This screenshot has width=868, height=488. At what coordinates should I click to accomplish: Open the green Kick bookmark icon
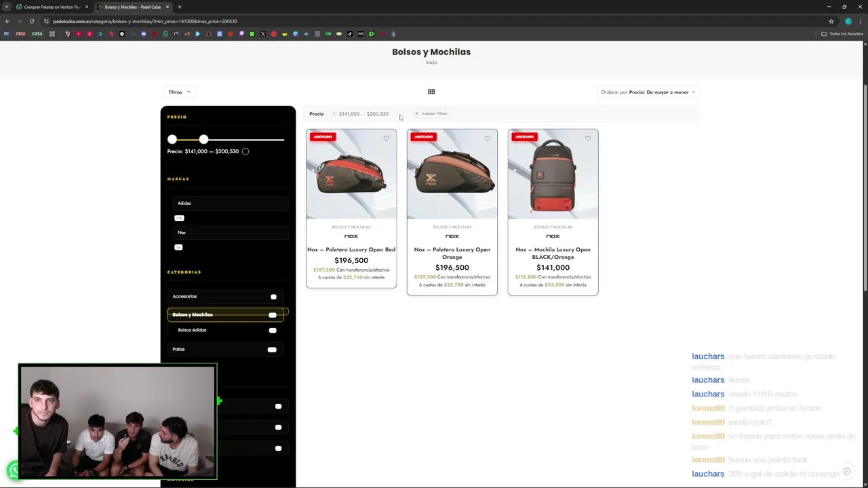coord(252,34)
